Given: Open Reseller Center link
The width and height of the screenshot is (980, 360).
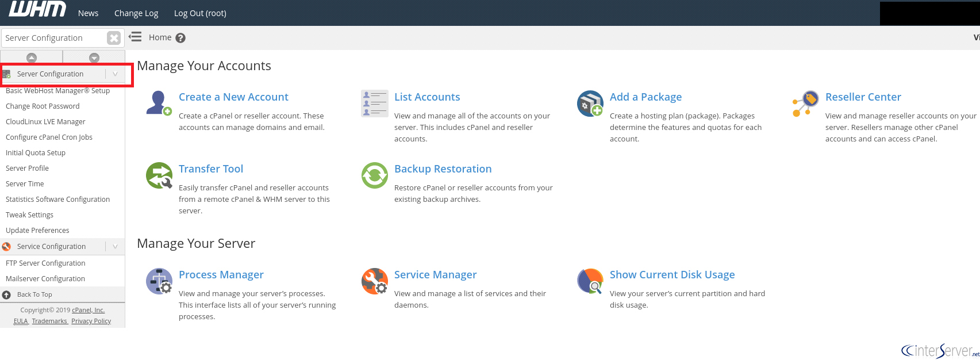Looking at the screenshot, I should click(x=863, y=97).
